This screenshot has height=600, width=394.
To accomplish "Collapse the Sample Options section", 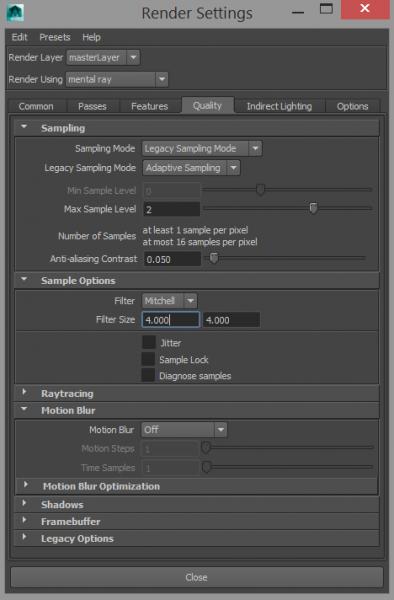I will 197,280.
